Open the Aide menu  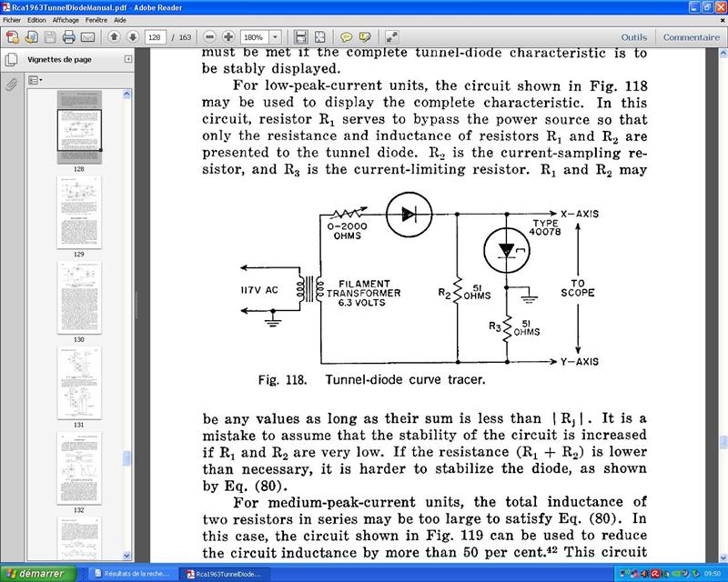point(120,20)
